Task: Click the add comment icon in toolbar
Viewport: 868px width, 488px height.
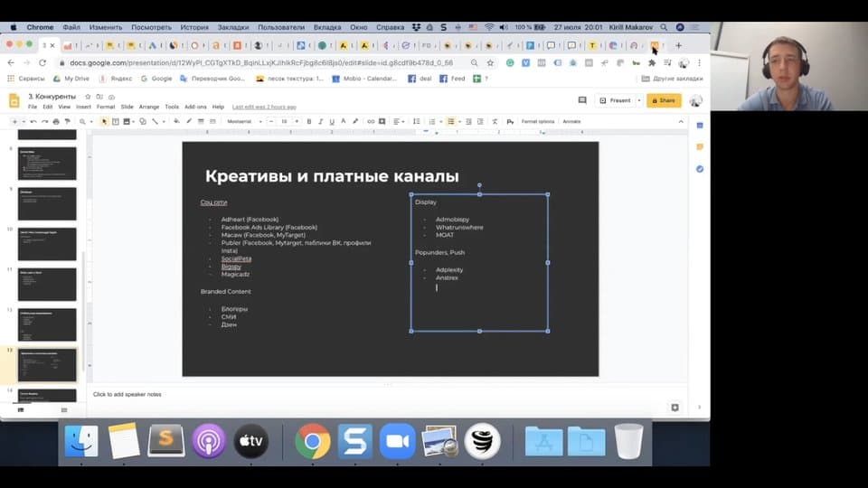Action: tap(382, 122)
